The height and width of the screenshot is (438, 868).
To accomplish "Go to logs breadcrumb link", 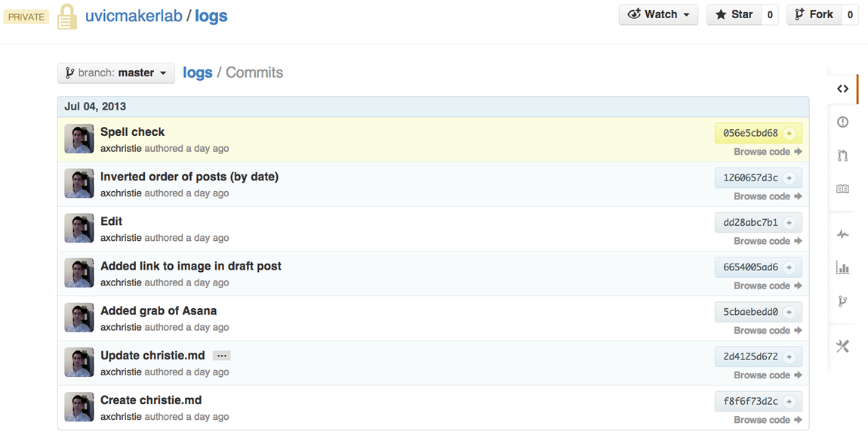I will pyautogui.click(x=197, y=73).
